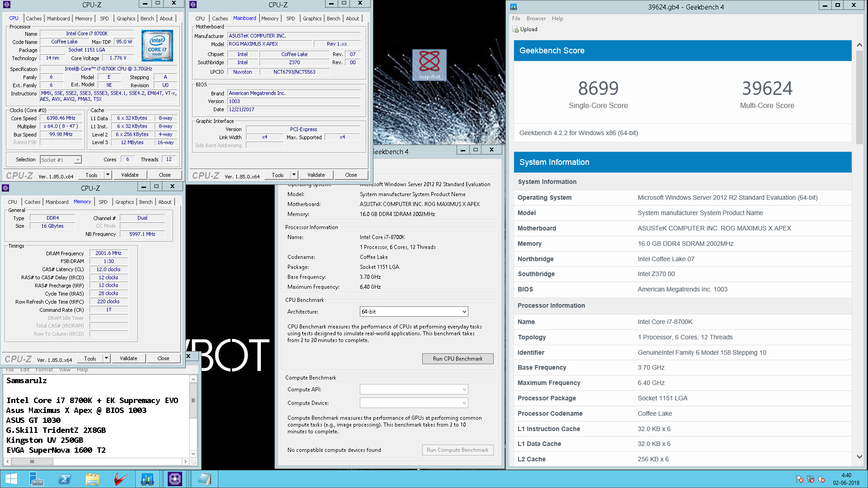The width and height of the screenshot is (868, 488).
Task: Open the Compute API dropdown
Action: click(414, 389)
